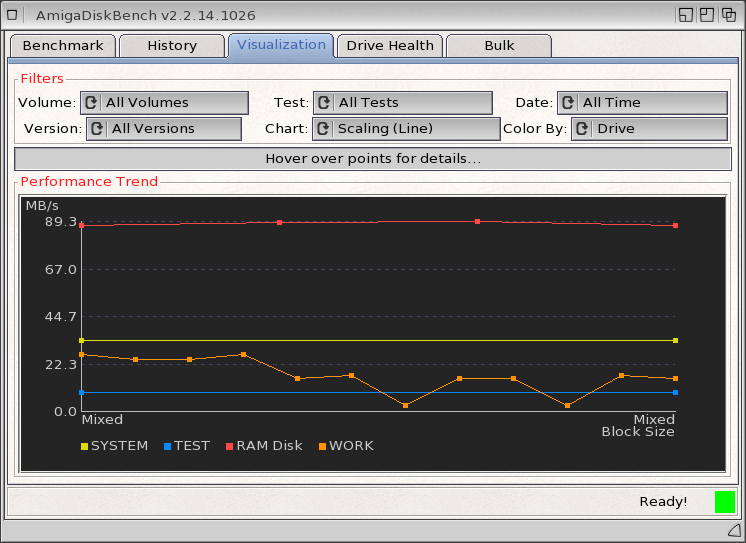Image resolution: width=746 pixels, height=543 pixels.
Task: Click the red RAM Disk legend swatch
Action: coord(229,446)
